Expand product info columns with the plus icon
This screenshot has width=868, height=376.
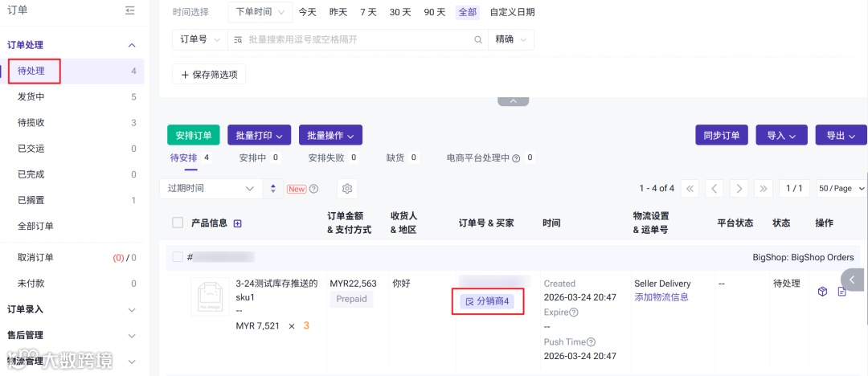pyautogui.click(x=238, y=223)
